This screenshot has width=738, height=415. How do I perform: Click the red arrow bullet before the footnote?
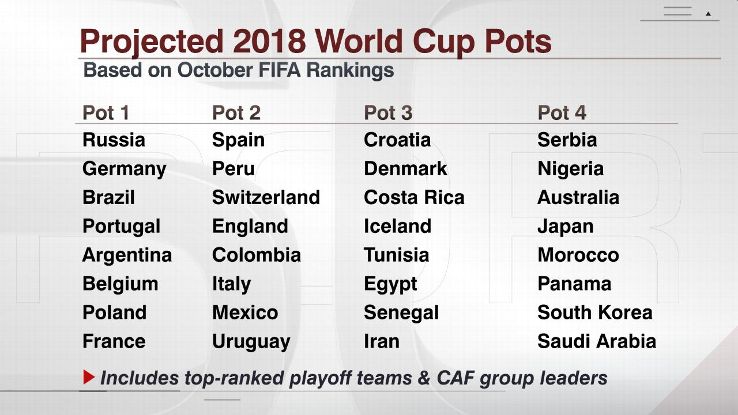point(88,378)
